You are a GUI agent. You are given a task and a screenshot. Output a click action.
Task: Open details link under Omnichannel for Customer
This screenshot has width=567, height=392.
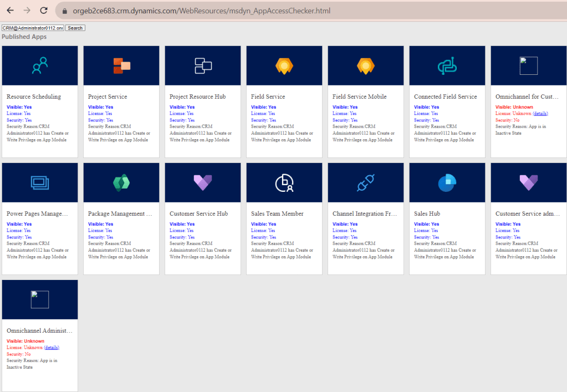tap(540, 114)
